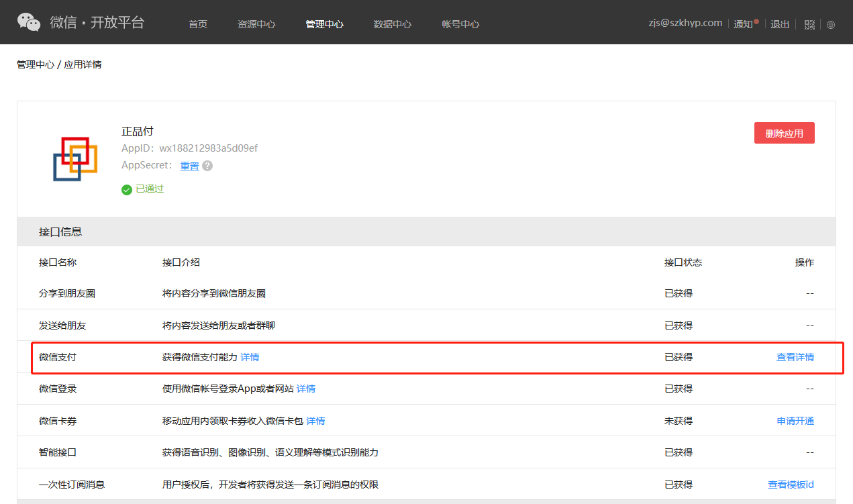This screenshot has height=504, width=853.
Task: Open 详情 link in 微信支付 description
Action: (x=250, y=357)
